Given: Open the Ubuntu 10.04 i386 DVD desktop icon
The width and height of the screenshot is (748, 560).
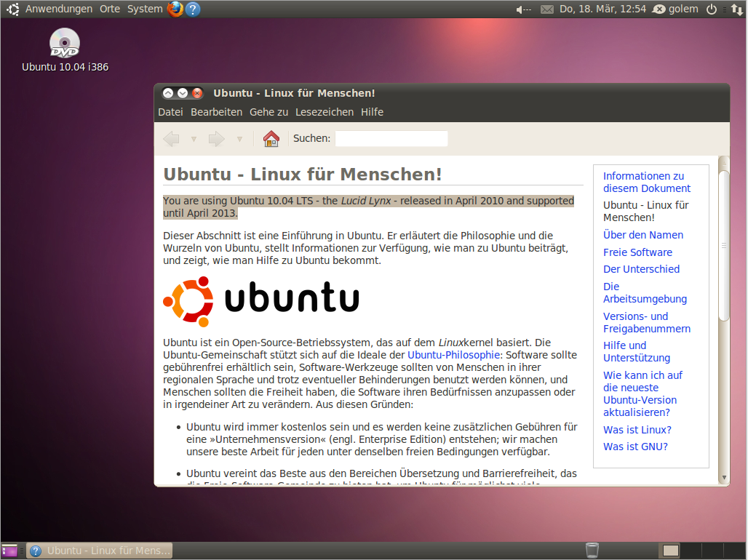Looking at the screenshot, I should (64, 44).
